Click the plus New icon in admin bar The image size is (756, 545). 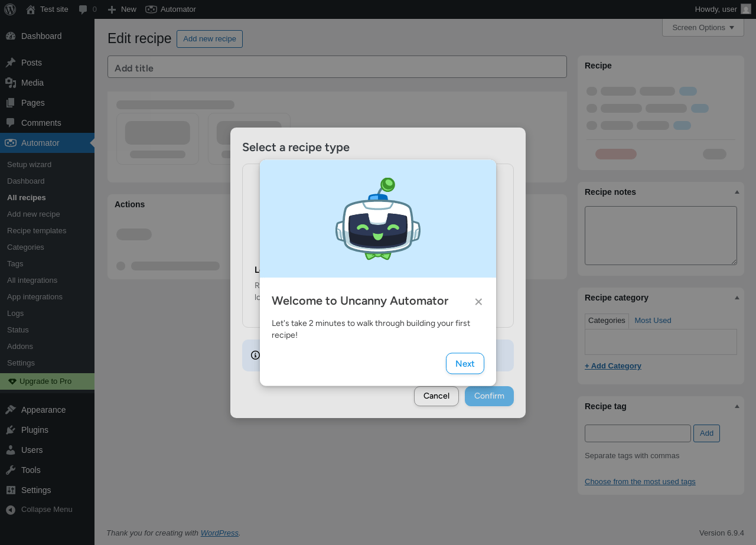(112, 9)
